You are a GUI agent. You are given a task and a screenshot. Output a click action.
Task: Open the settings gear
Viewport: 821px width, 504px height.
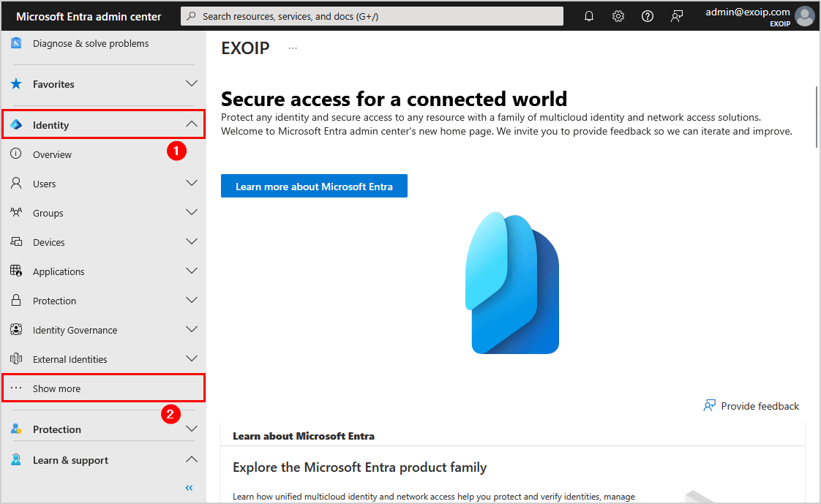point(618,15)
